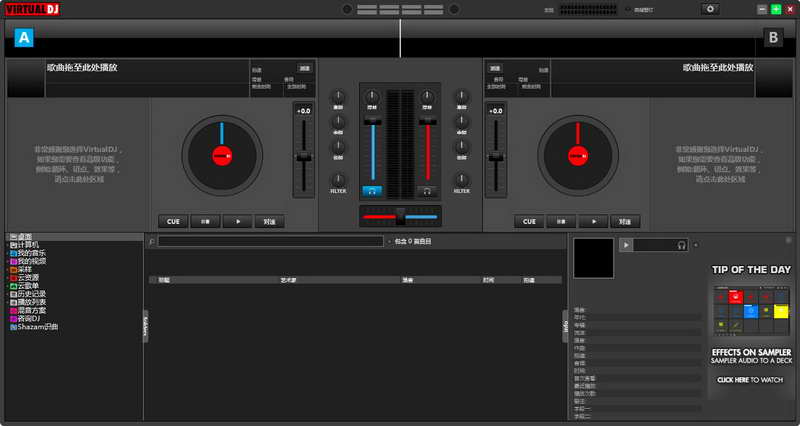
Task: Open 我的音乐 folder
Action: click(28, 253)
